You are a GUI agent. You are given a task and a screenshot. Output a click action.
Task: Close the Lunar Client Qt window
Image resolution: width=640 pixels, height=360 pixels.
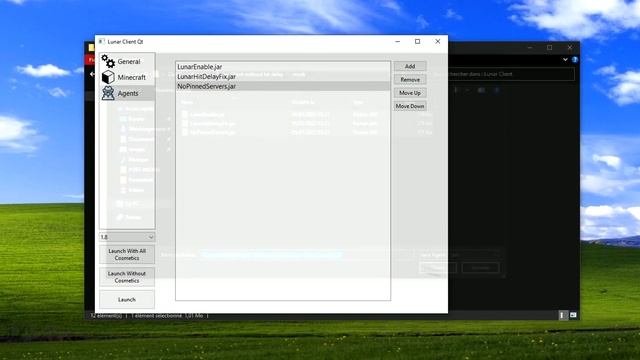438,42
